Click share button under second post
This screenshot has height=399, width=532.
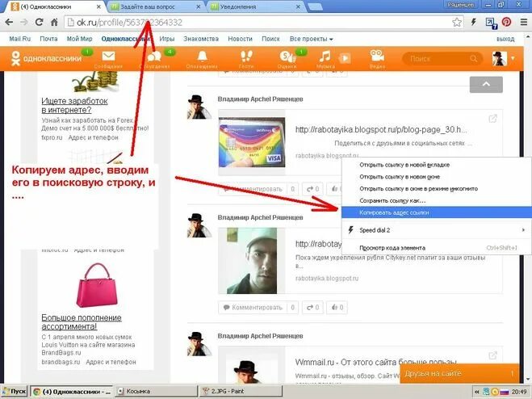click(312, 308)
